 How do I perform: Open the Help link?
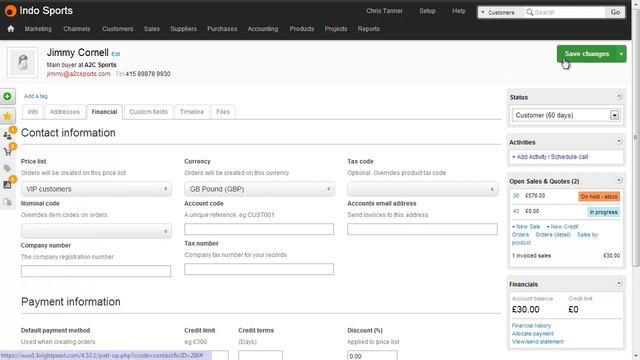tap(458, 11)
